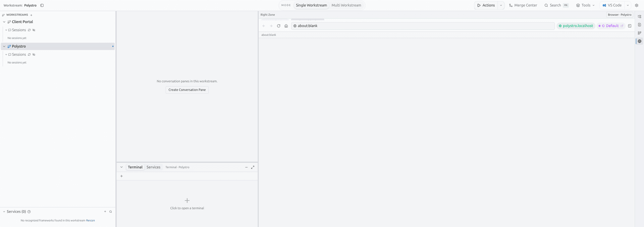Screen dimensions: 644x227
Task: Open the document panel icon in right rail
Action: [640, 25]
